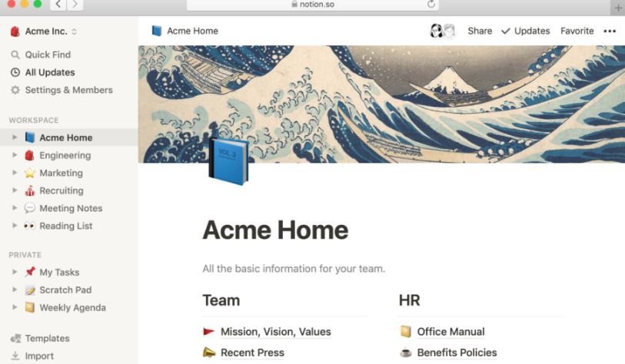The image size is (625, 364).
Task: Click the circus tent icon beside Recruiting
Action: (30, 190)
